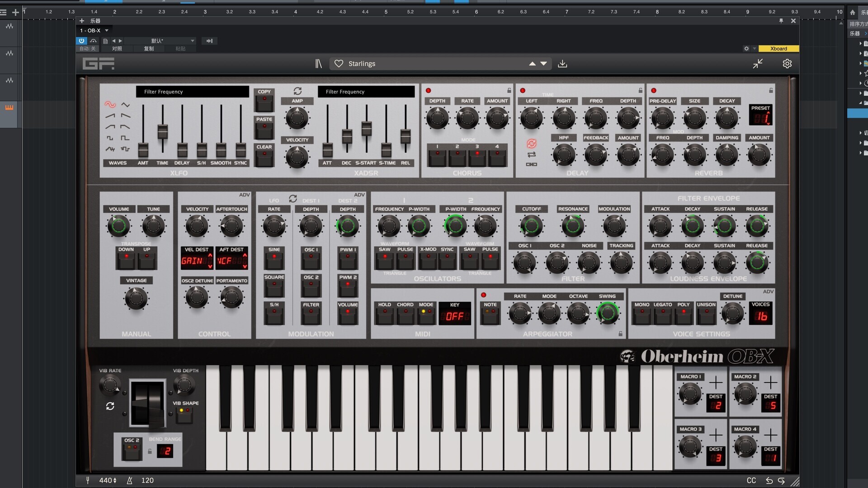Open XADSR Filter Frequency destination dropdown
This screenshot has width=868, height=488.
pos(366,91)
